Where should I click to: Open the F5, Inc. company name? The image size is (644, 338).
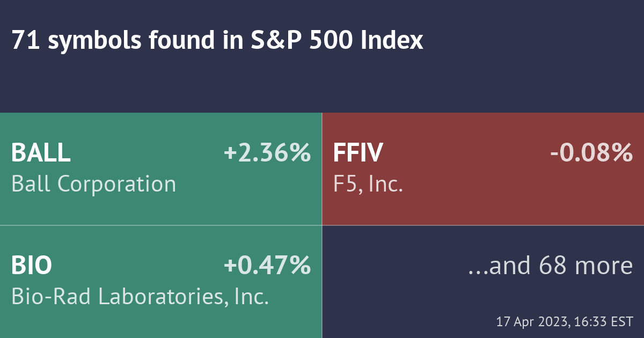point(368,185)
